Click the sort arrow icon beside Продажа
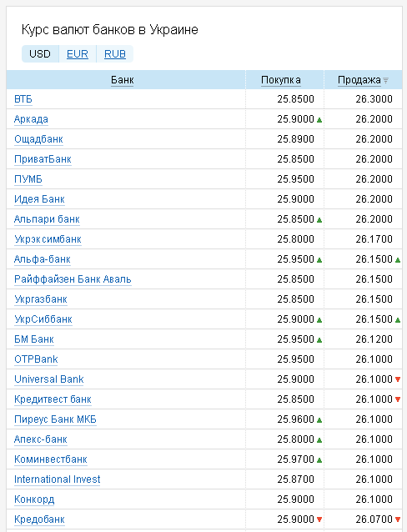The image size is (407, 532). click(x=385, y=80)
